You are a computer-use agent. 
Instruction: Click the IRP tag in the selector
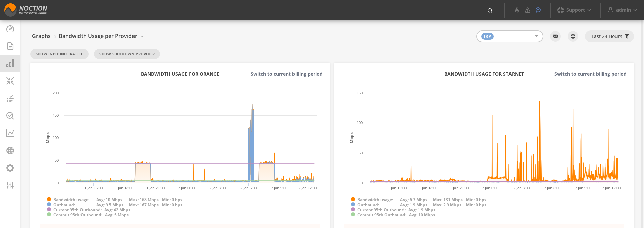click(487, 36)
